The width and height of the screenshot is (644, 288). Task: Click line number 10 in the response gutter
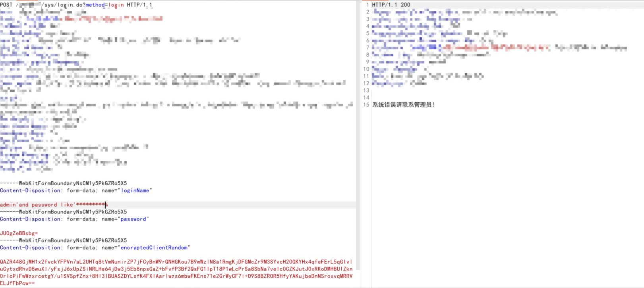(x=366, y=69)
